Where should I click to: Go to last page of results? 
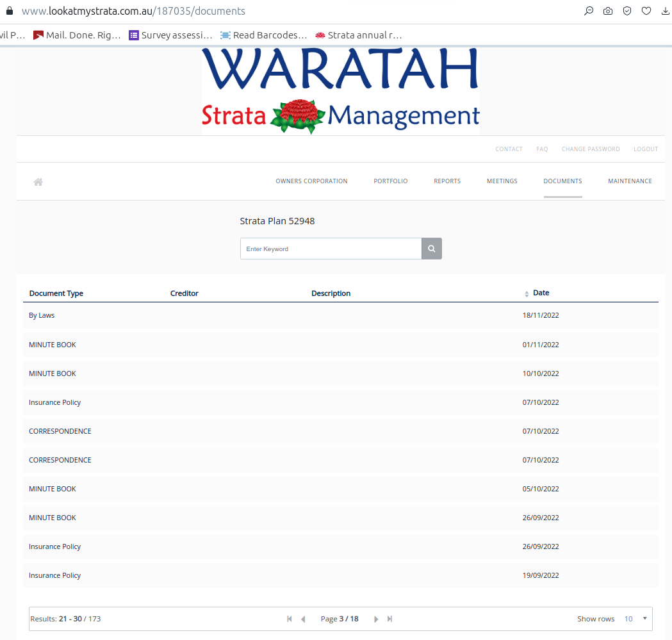[x=389, y=619]
